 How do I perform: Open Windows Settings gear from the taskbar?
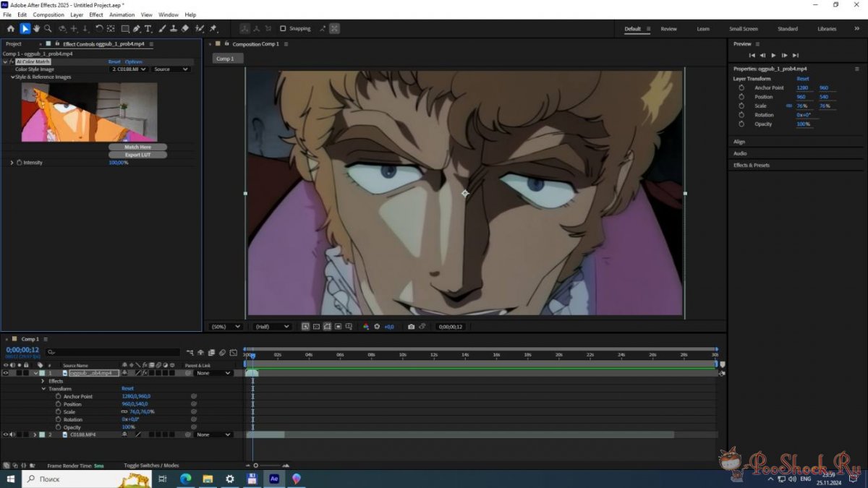click(x=230, y=479)
